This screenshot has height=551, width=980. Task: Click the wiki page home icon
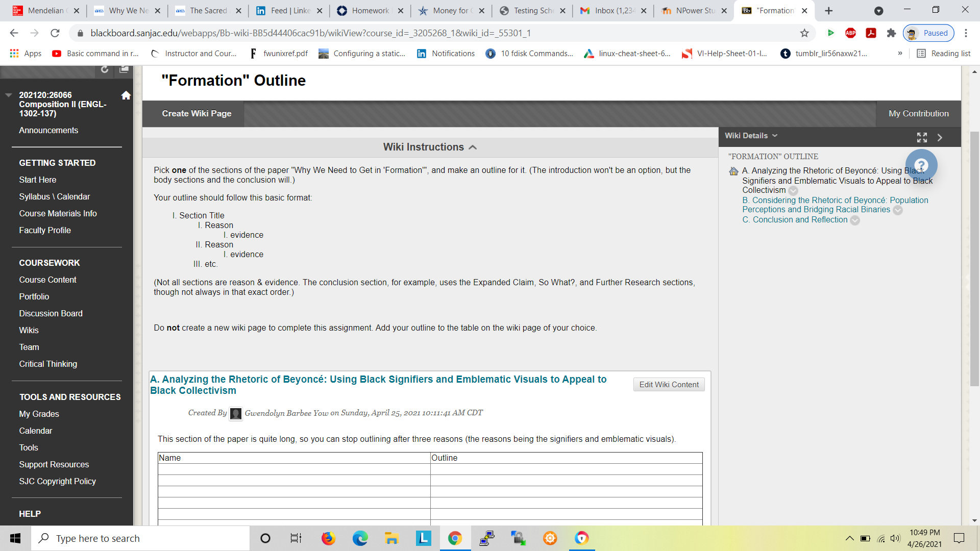click(x=733, y=171)
